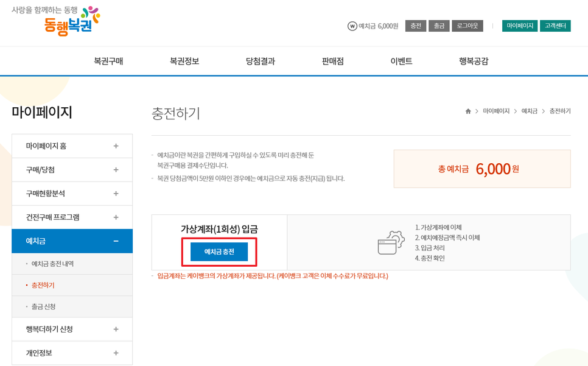The height and width of the screenshot is (366, 588).
Task: Click the red 케이뱅크 가상계좌 notice
Action: click(x=273, y=276)
